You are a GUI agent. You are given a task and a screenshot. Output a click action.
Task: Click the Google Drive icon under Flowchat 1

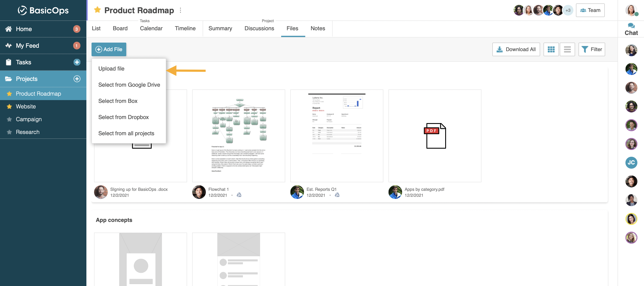pyautogui.click(x=238, y=195)
